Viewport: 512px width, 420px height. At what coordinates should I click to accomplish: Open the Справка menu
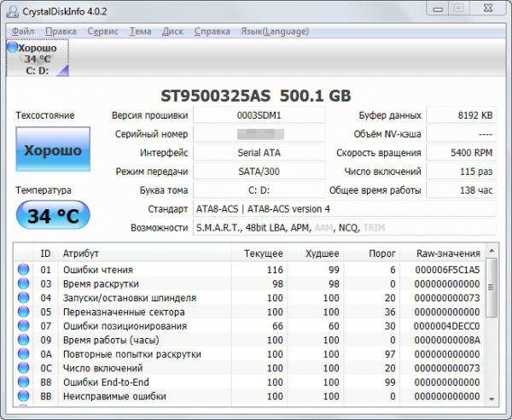click(x=212, y=32)
